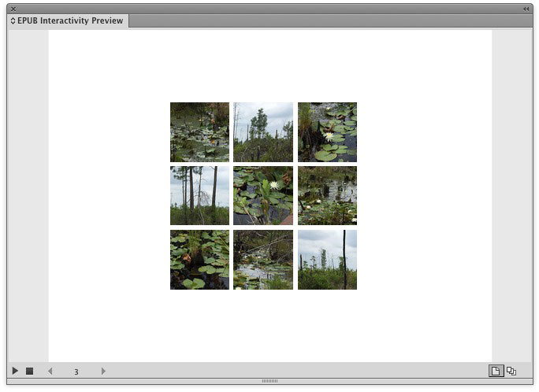Go to previous page arrow
This screenshot has width=539, height=392.
(x=51, y=371)
